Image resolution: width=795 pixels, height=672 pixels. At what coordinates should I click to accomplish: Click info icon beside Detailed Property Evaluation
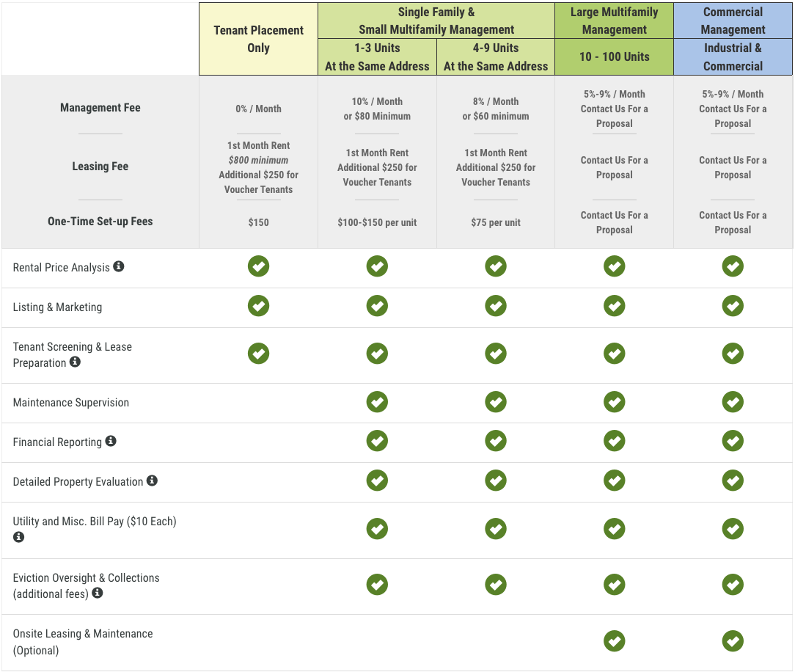click(x=152, y=481)
